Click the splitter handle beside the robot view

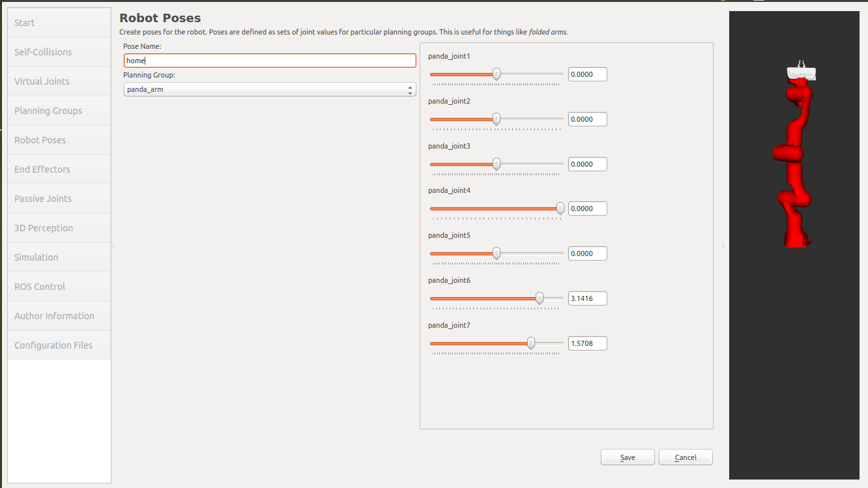point(723,245)
